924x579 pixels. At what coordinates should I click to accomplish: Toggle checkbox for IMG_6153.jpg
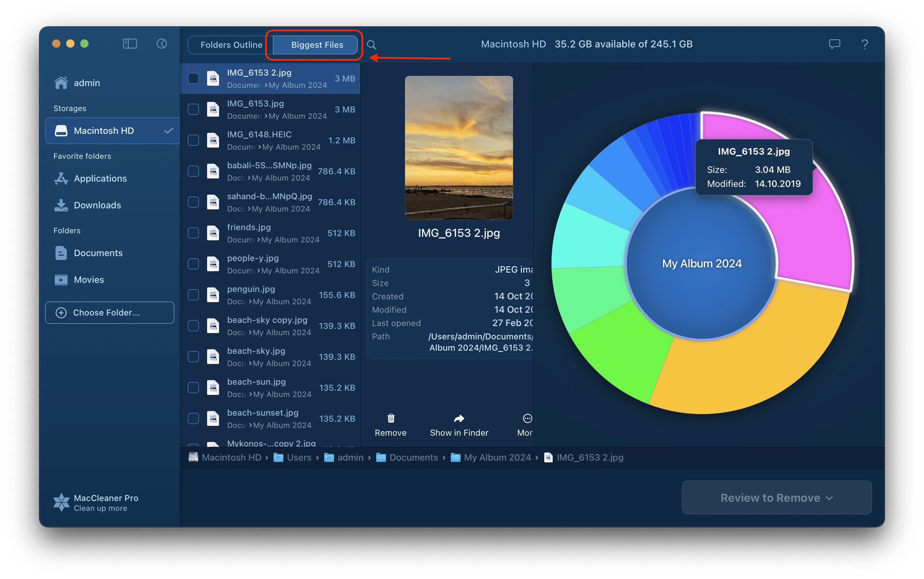coord(192,109)
